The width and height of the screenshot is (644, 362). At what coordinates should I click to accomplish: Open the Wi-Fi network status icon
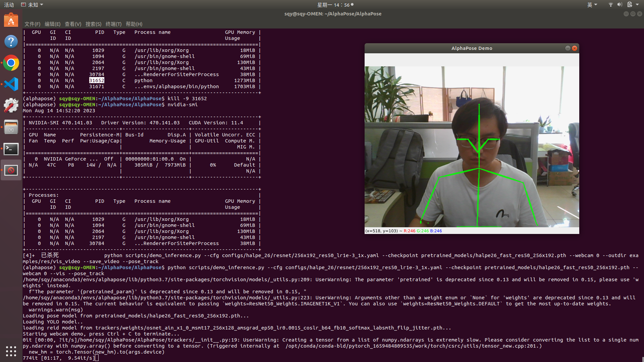pyautogui.click(x=610, y=5)
